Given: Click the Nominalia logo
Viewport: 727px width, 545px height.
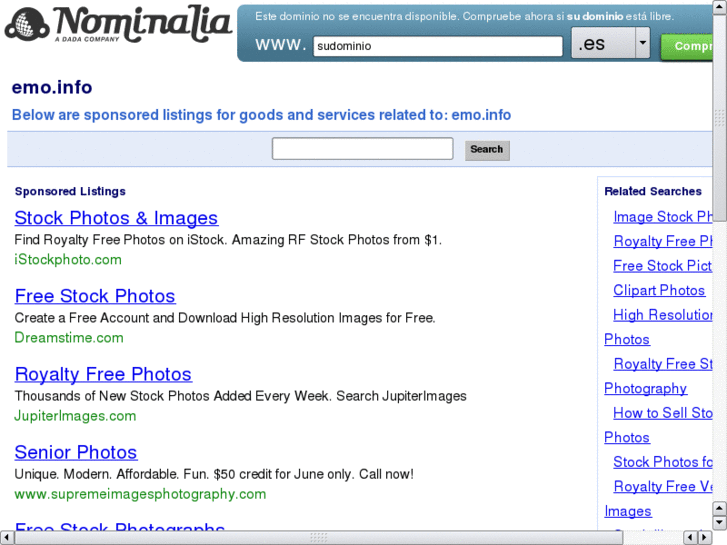Looking at the screenshot, I should pos(118,25).
